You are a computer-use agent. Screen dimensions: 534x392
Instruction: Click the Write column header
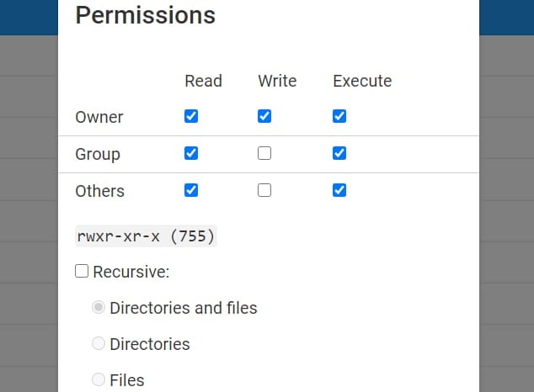[x=277, y=81]
